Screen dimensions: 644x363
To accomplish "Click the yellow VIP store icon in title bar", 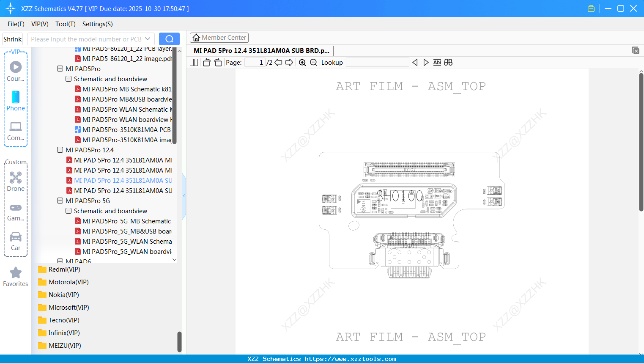I will coord(591,8).
